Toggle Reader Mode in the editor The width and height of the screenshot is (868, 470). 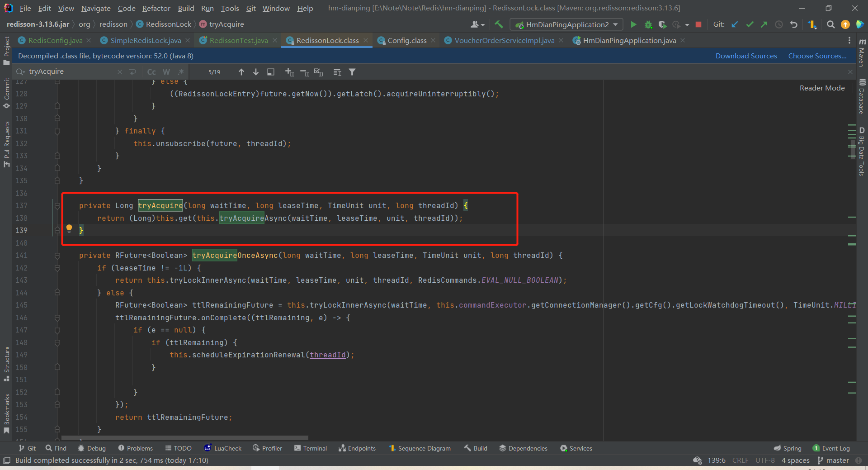(x=822, y=88)
